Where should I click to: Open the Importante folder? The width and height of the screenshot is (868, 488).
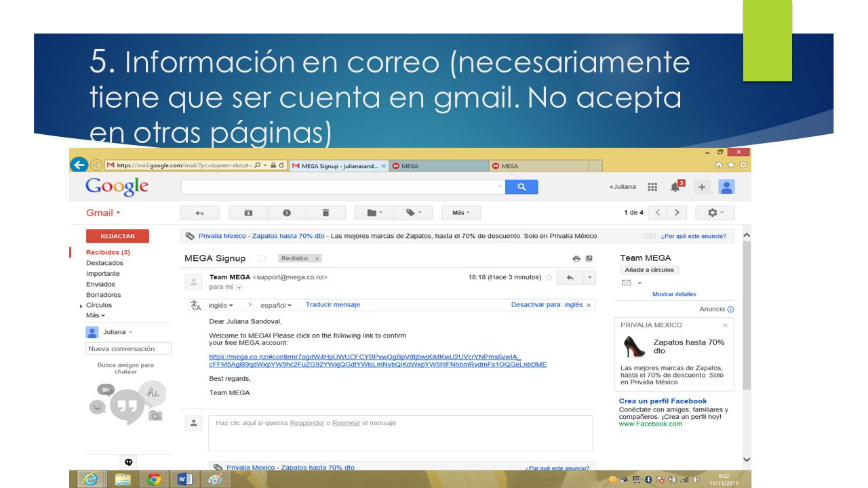point(103,274)
